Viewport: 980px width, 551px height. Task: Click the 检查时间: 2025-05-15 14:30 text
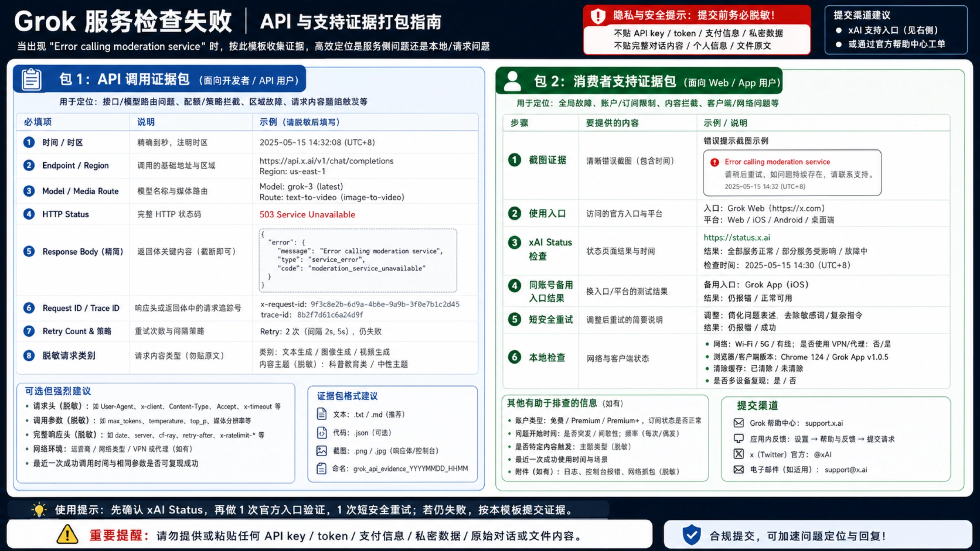pos(777,265)
